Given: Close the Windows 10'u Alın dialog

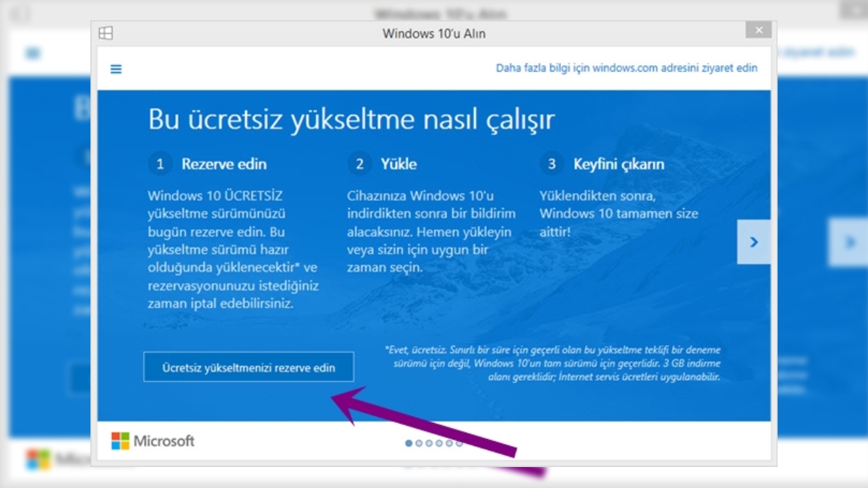Looking at the screenshot, I should click(x=759, y=30).
